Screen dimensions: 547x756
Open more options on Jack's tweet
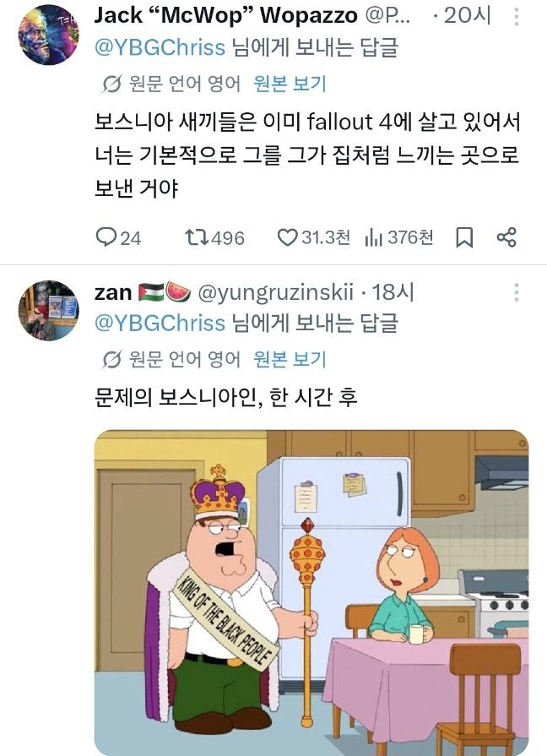click(516, 17)
